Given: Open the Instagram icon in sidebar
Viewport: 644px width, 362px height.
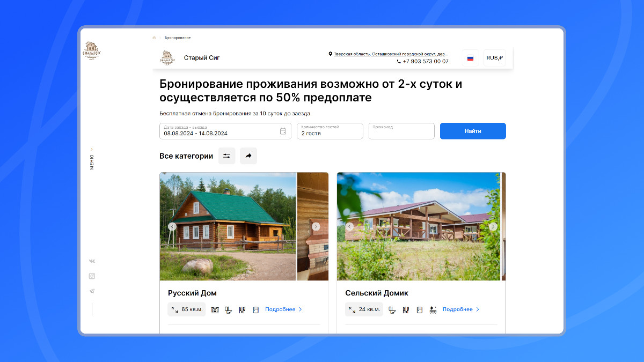Looking at the screenshot, I should pyautogui.click(x=92, y=276).
